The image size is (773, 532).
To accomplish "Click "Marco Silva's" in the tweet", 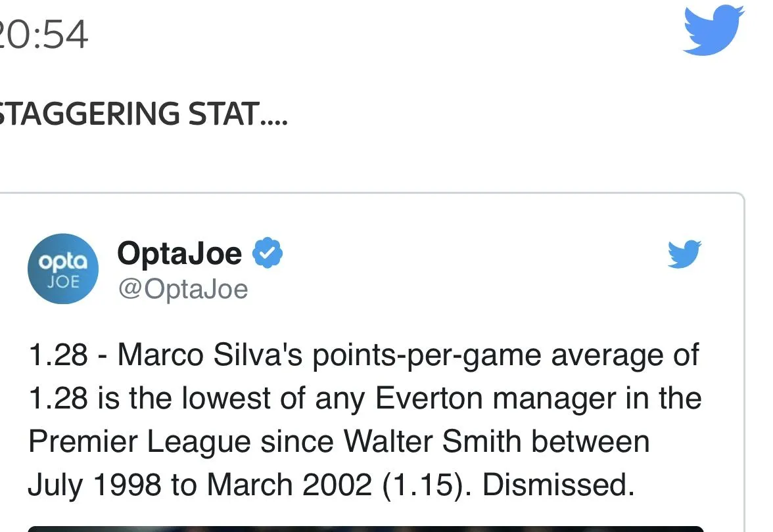I will pyautogui.click(x=210, y=356).
